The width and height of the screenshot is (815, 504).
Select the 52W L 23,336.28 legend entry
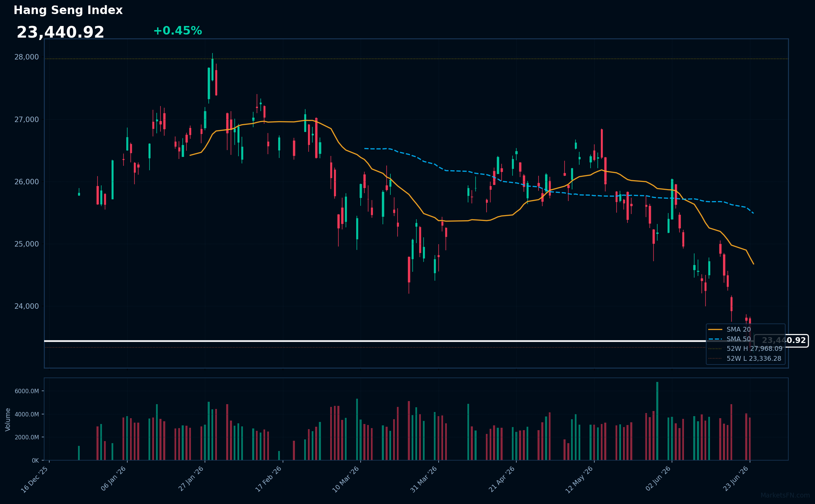click(745, 359)
